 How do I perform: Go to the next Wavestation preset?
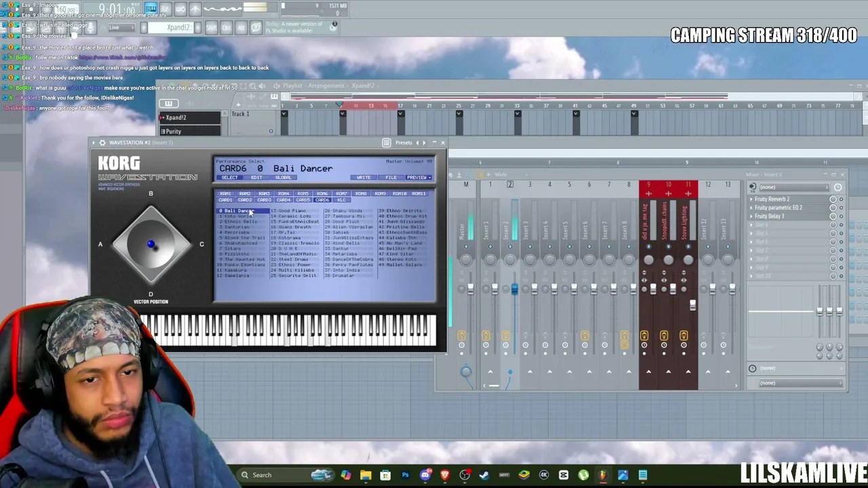coord(425,142)
